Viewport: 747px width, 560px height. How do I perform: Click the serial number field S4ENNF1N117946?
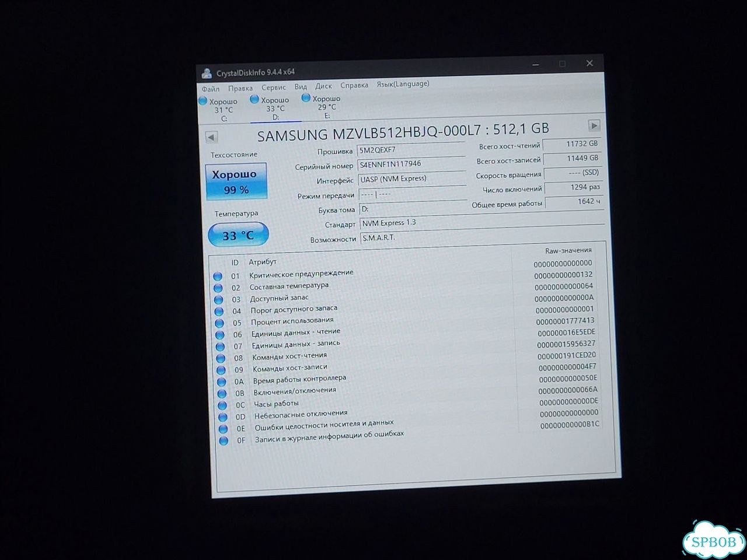pos(411,164)
